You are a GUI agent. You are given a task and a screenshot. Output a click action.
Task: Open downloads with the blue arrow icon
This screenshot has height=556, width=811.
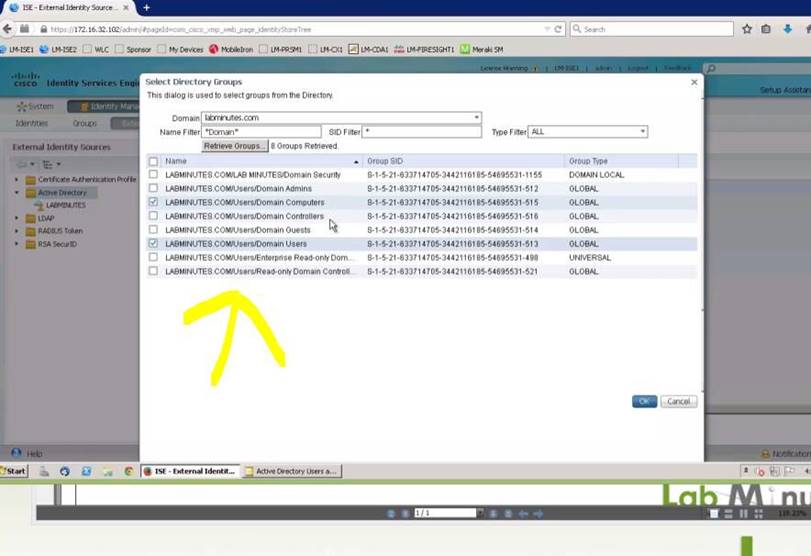(x=788, y=29)
